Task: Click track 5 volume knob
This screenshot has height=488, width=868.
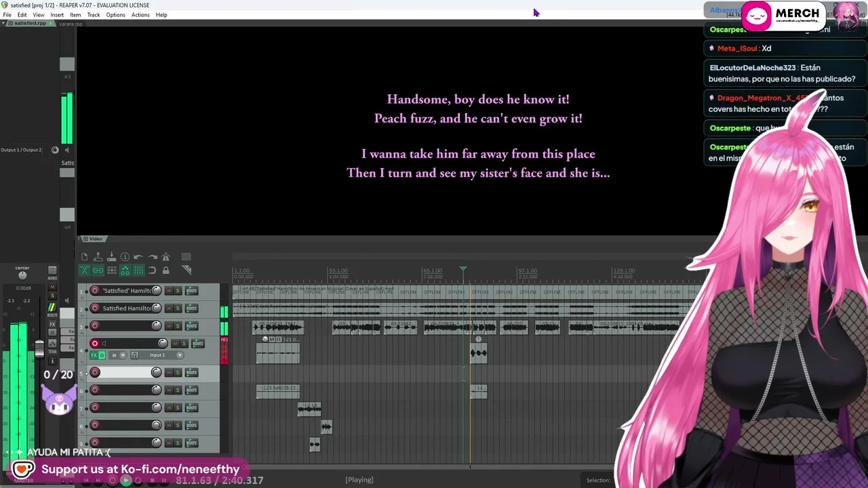Action: coord(157,372)
